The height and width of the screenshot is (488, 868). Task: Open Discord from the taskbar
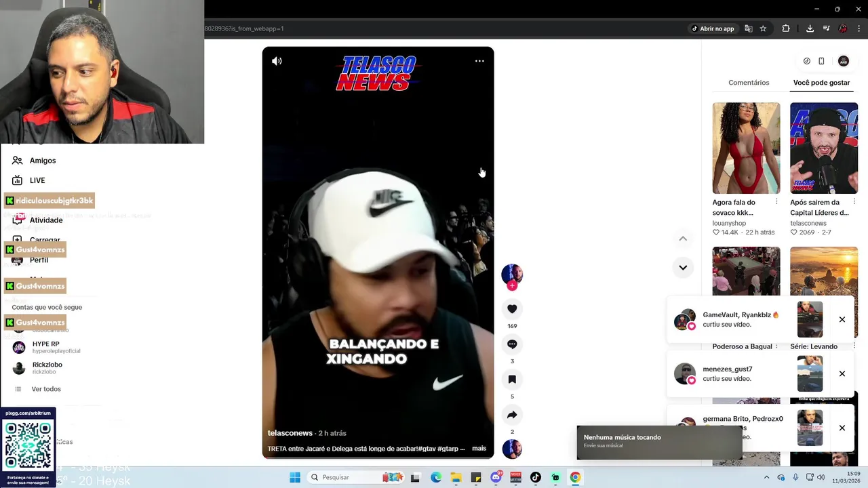pos(496,477)
